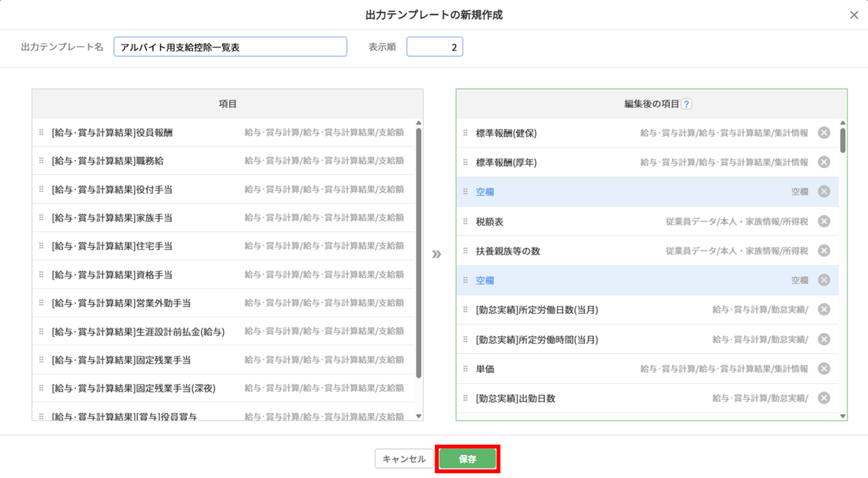
Task: Remove 標準報酬(健保) from the edited items
Action: (824, 133)
